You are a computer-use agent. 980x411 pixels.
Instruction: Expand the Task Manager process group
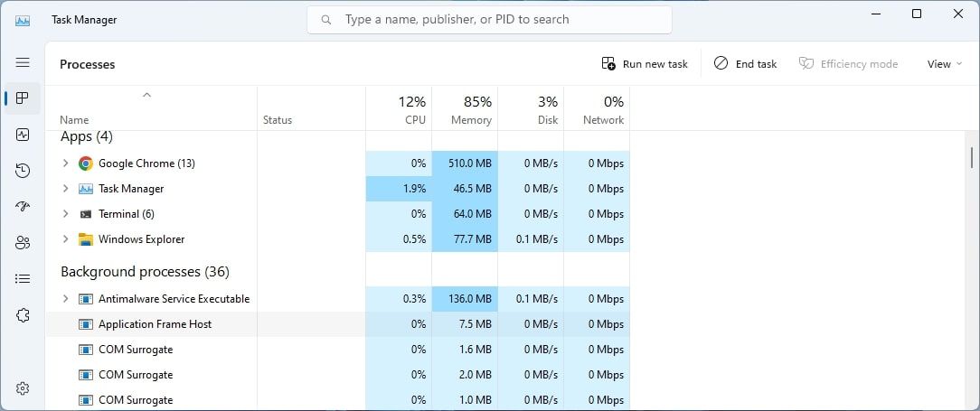coord(65,189)
